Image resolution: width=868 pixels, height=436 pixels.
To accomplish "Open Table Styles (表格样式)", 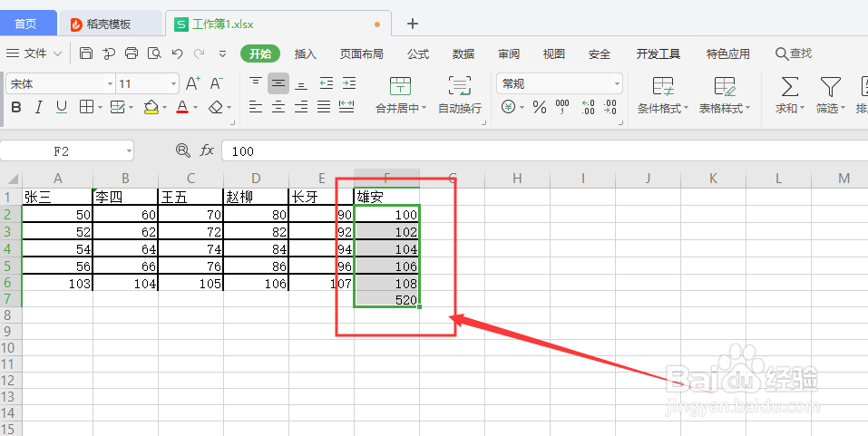I will (724, 95).
